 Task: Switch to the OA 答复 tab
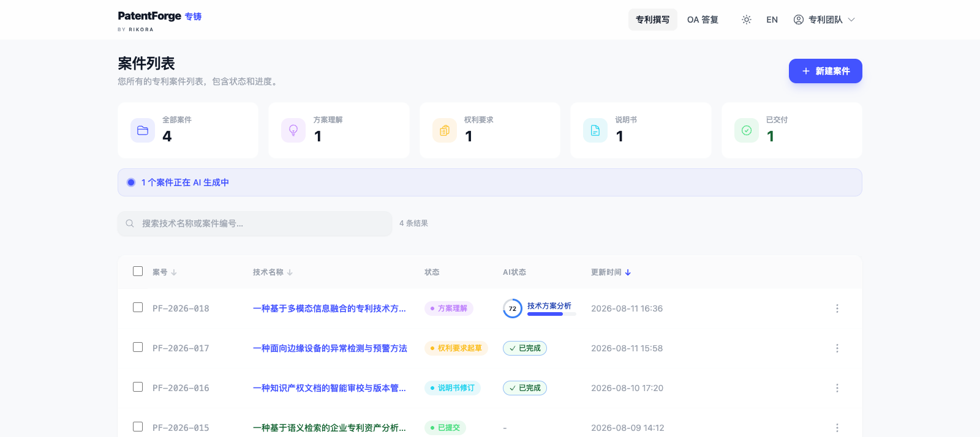point(703,20)
